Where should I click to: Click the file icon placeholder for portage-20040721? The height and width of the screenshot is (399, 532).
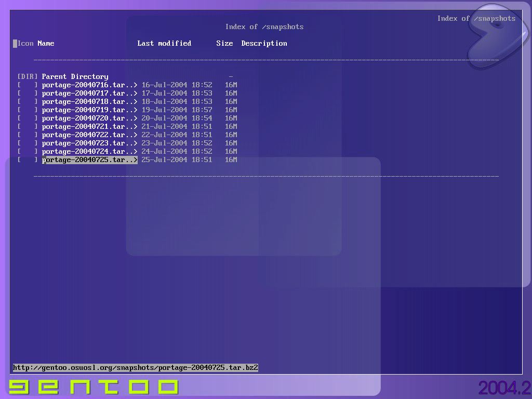coord(28,127)
